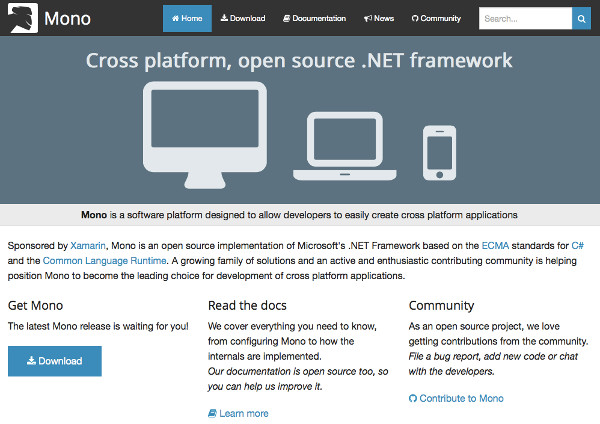Click the smartphone illustration in banner
This screenshot has width=600, height=424.
pyautogui.click(x=439, y=153)
